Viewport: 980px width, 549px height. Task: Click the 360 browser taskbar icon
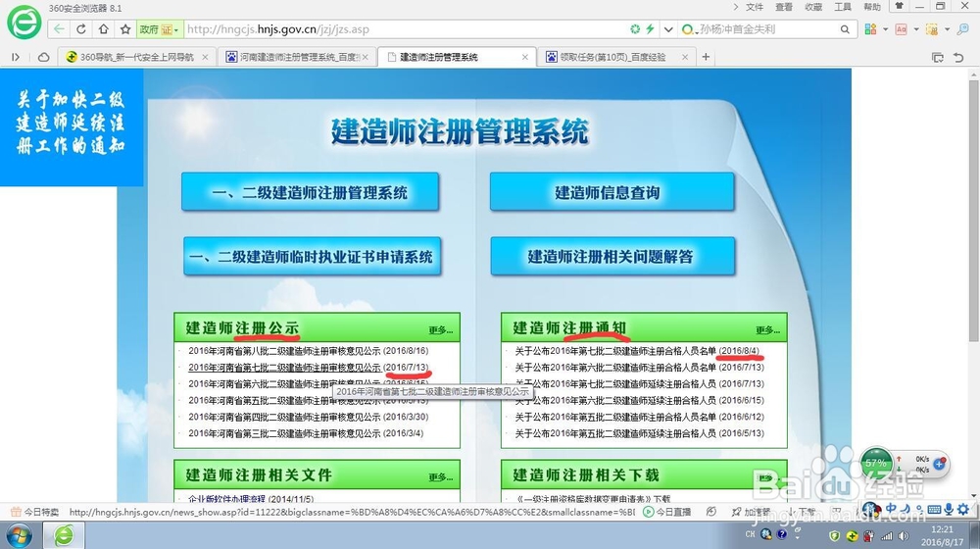coord(63,535)
